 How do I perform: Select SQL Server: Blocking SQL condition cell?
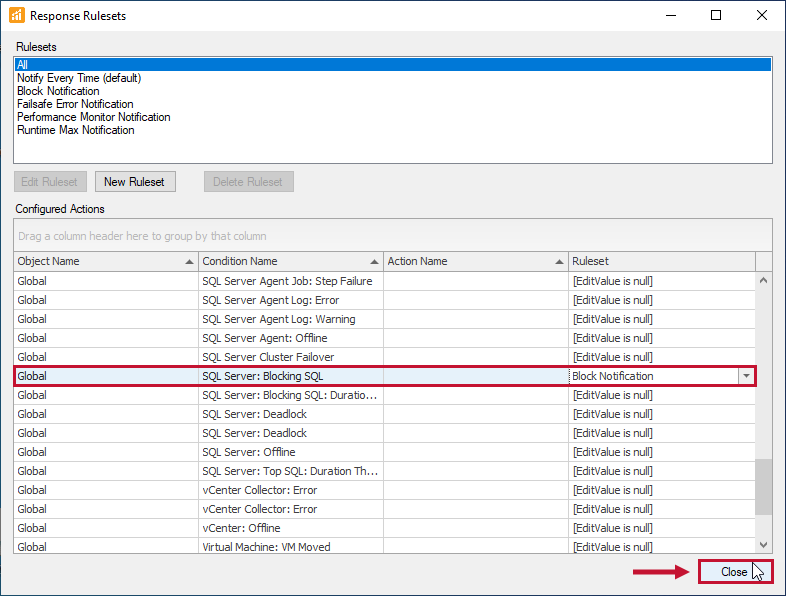click(x=291, y=376)
